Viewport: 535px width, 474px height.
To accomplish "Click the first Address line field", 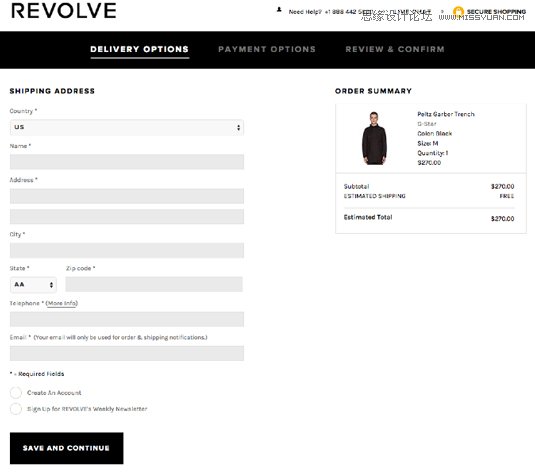I will click(127, 196).
